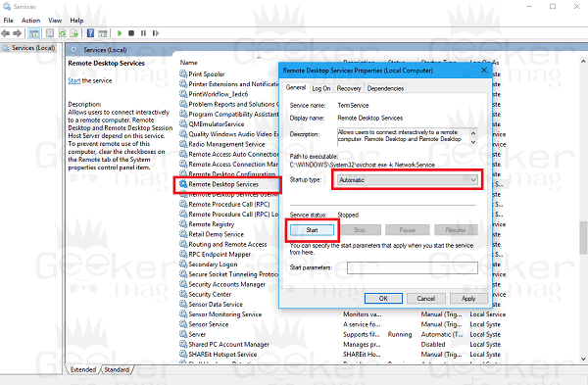Image resolution: width=588 pixels, height=385 pixels.
Task: Switch to the Recovery tab
Action: (x=349, y=88)
